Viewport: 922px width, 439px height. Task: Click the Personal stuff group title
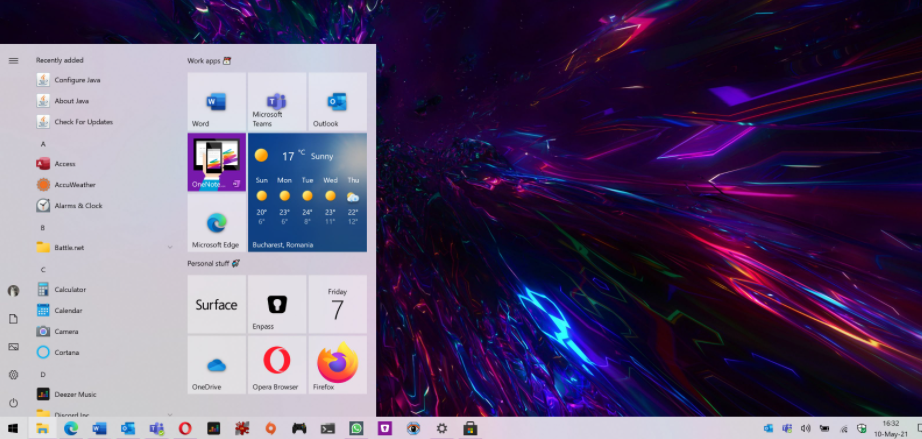pyautogui.click(x=213, y=263)
